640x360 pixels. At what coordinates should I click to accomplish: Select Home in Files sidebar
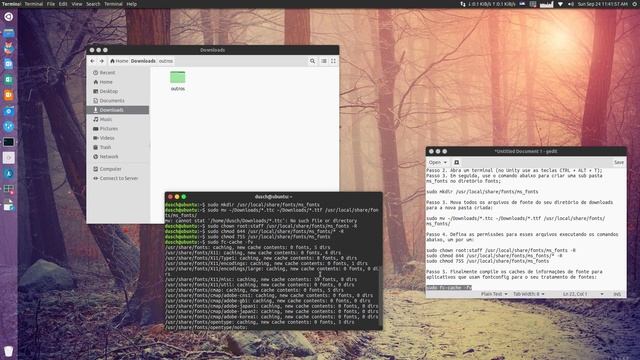click(118, 82)
